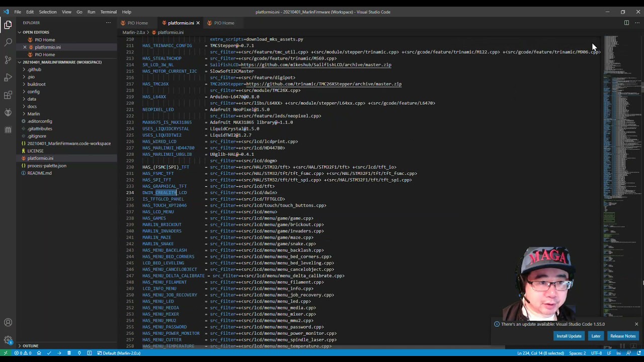Open README.md in the file explorer
This screenshot has height=362, width=644.
click(39, 173)
